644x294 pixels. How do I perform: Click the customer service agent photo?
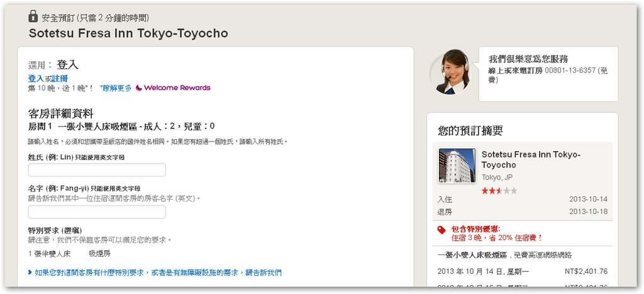(452, 72)
